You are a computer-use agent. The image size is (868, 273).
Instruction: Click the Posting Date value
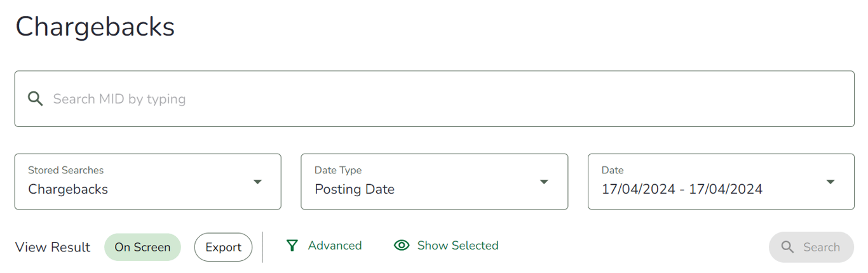point(355,189)
